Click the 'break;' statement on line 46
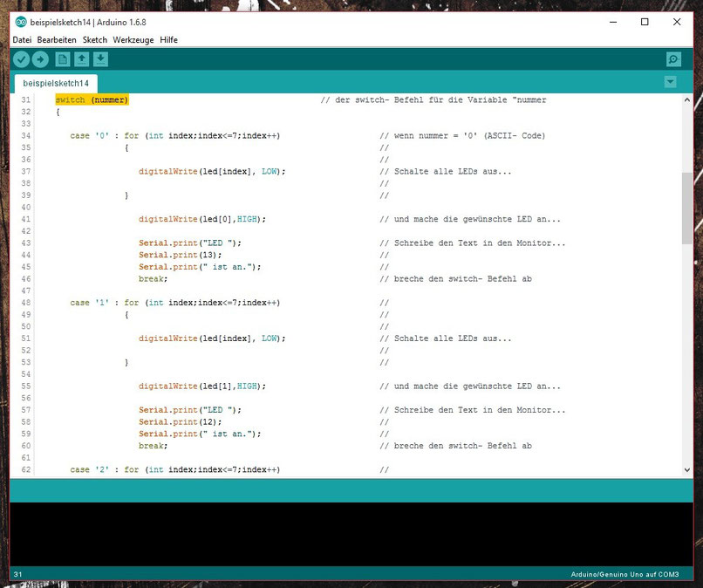Viewport: 703px width, 588px height. tap(153, 279)
